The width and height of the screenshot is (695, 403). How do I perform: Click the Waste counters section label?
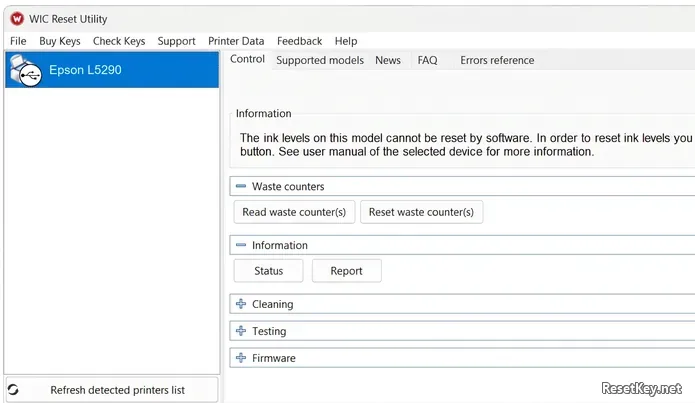288,187
